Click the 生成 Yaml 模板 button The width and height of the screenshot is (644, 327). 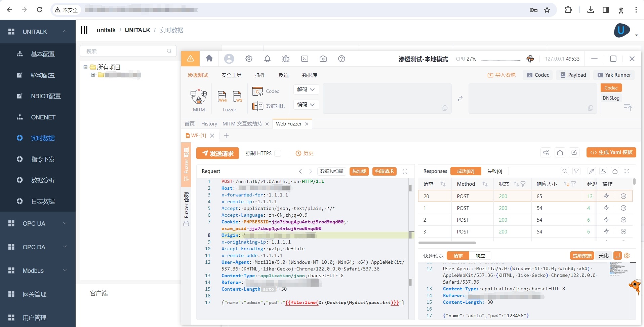[611, 152]
